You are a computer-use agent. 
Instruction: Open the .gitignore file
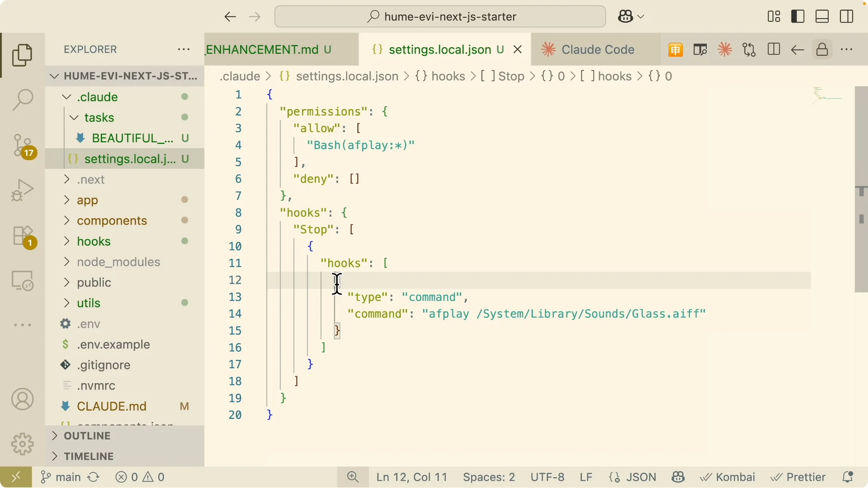point(125,365)
